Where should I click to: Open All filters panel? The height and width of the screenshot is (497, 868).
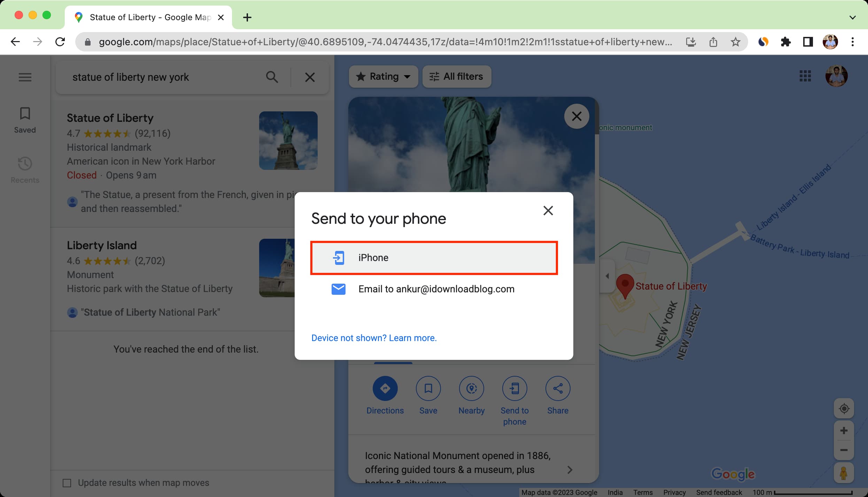point(457,77)
